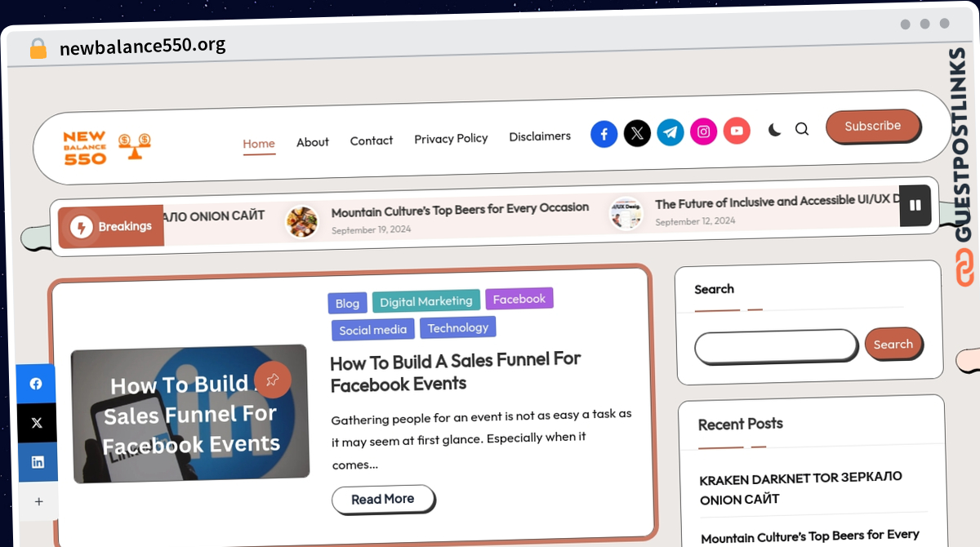Open the Telegram header icon
The width and height of the screenshot is (980, 547).
pyautogui.click(x=670, y=132)
